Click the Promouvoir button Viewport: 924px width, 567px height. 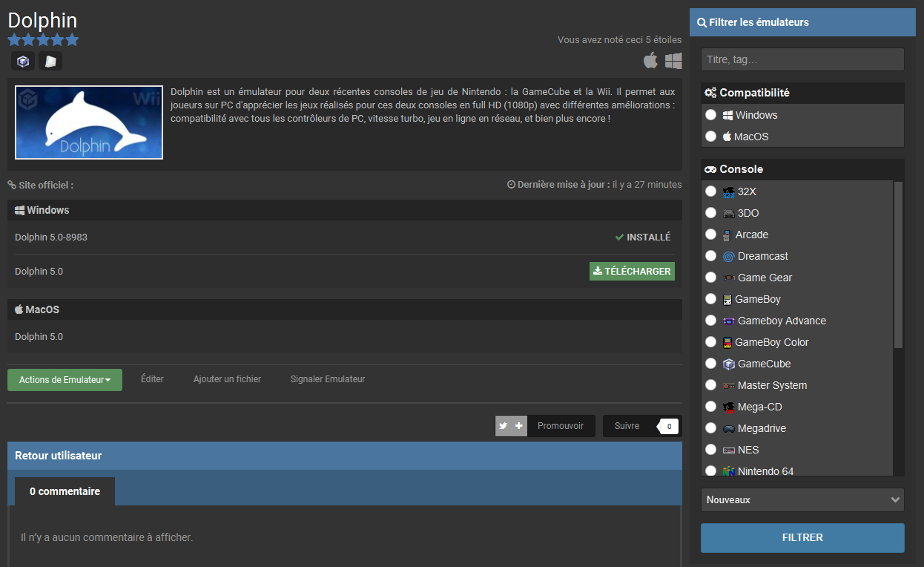click(561, 426)
